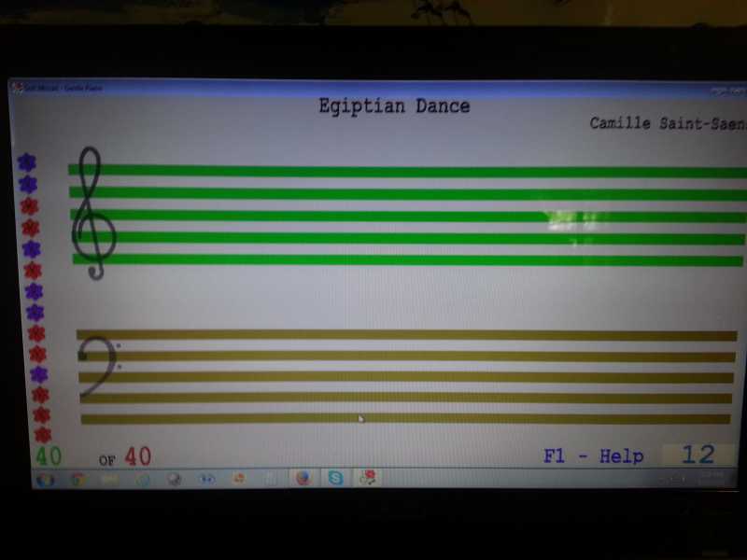
Task: Switch to Firefox in the taskbar
Action: [303, 478]
